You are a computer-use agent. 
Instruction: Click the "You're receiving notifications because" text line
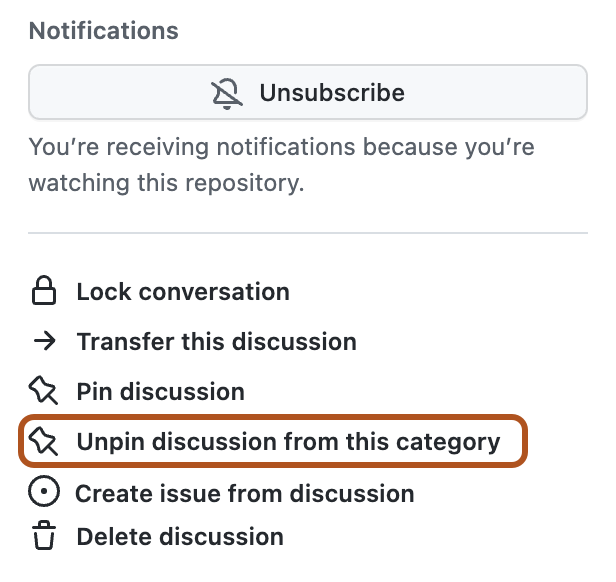(x=281, y=148)
